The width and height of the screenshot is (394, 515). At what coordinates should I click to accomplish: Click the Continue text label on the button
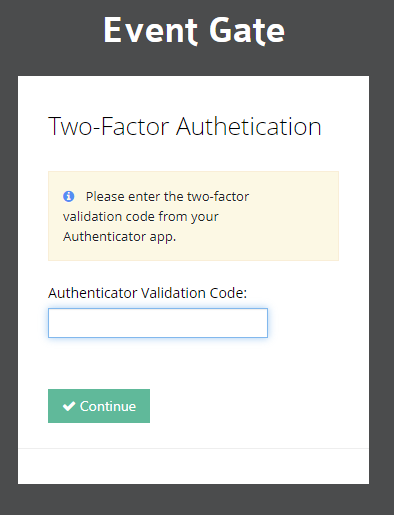108,406
